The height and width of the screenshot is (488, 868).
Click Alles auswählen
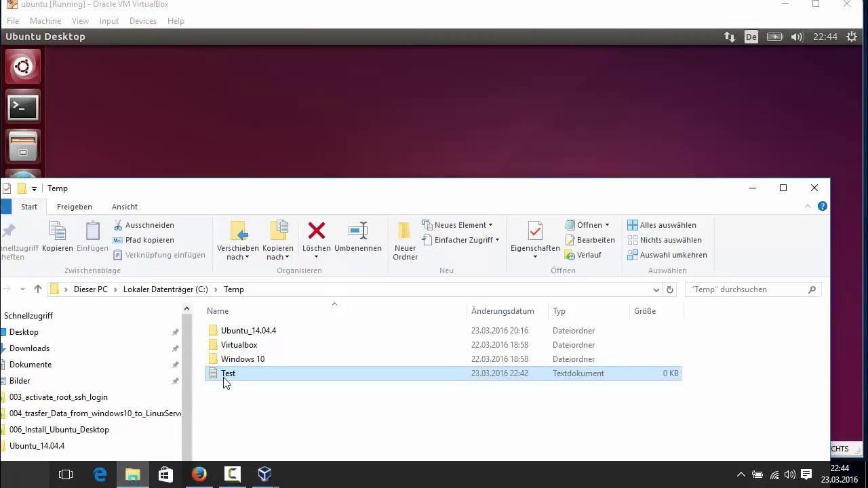tap(662, 225)
